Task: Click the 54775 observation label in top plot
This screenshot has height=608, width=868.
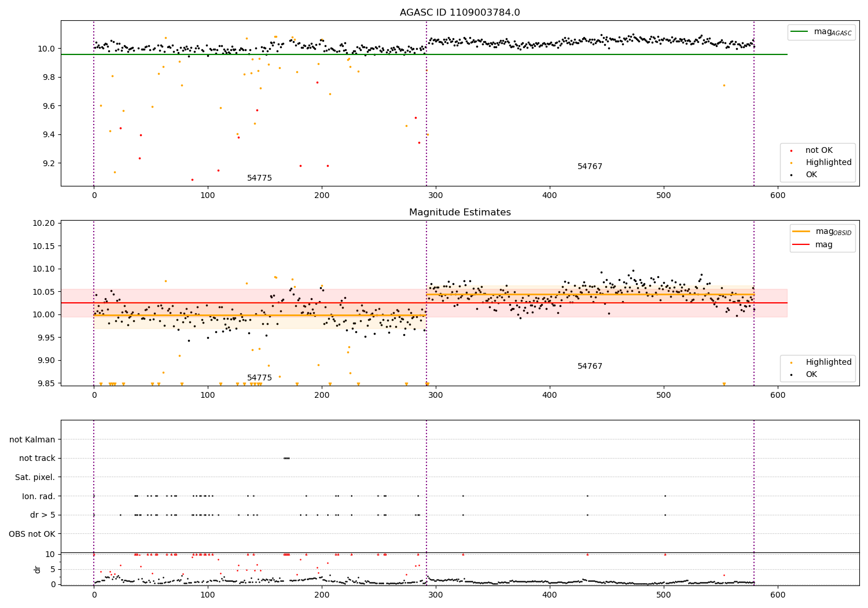Action: [x=259, y=178]
